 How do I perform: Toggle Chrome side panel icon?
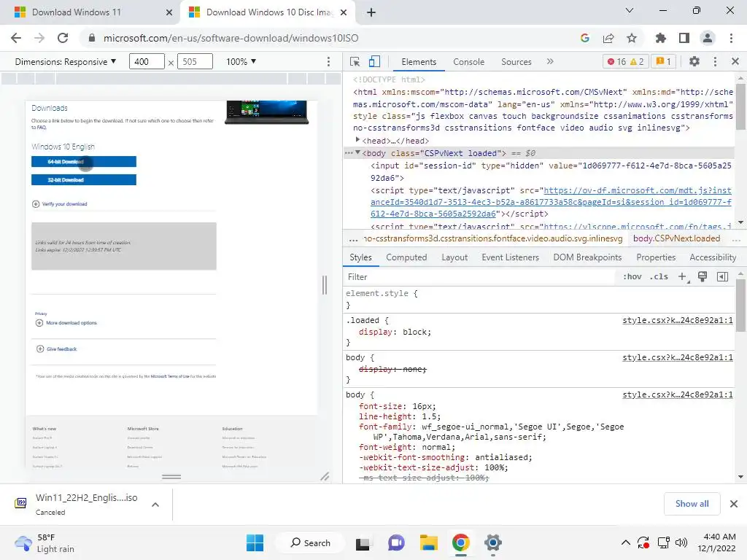point(684,38)
